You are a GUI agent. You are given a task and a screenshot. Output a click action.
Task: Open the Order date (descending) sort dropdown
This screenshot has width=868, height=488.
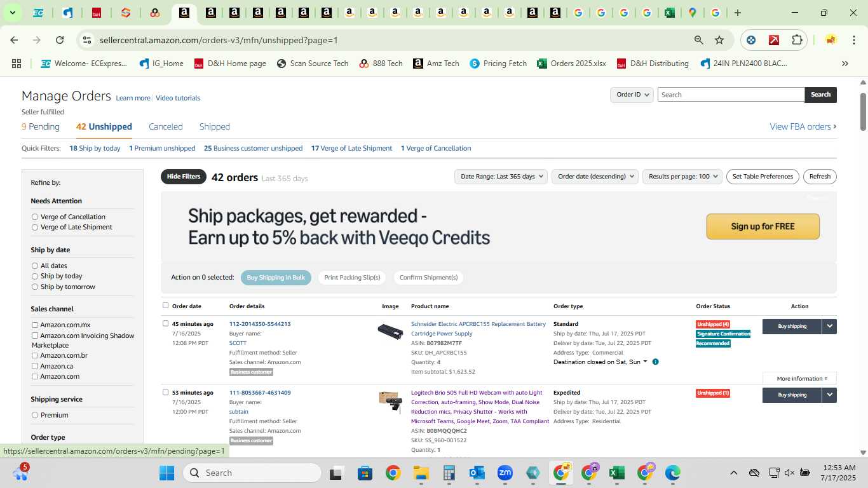595,177
